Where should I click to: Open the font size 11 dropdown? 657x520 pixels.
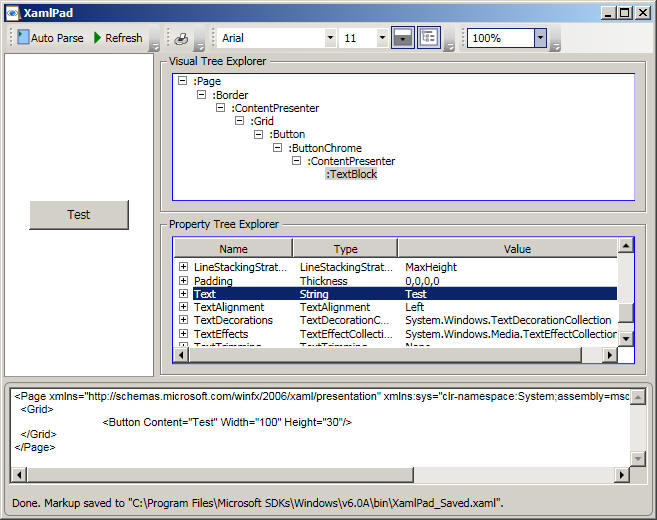pos(382,38)
